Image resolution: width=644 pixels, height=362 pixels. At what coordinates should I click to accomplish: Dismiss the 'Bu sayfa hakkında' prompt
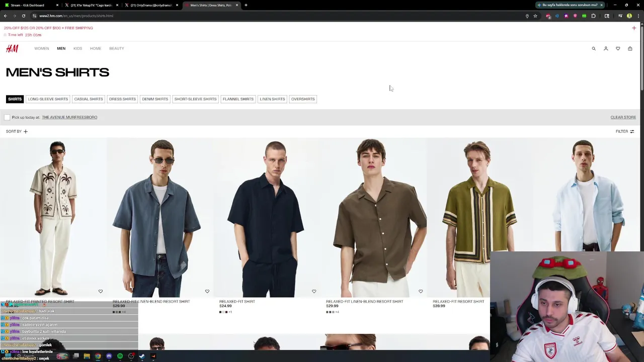pos(601,5)
